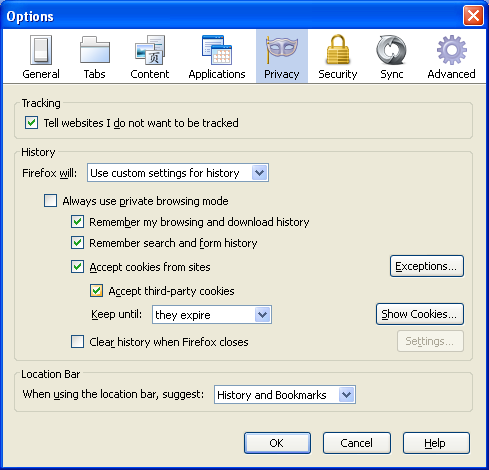Open the Sync arrows icon
Screen dimensions: 489x470
pos(391,50)
